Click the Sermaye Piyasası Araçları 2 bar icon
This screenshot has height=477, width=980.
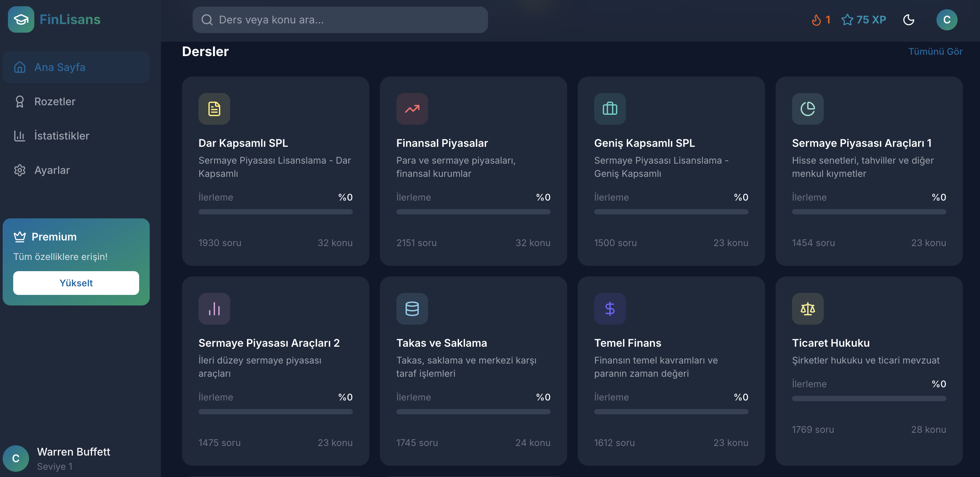[x=214, y=309]
